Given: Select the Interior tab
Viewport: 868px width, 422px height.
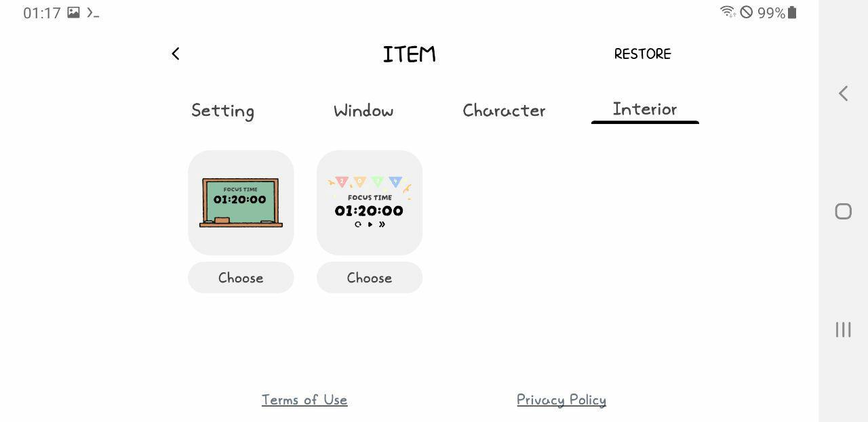Looking at the screenshot, I should [644, 109].
